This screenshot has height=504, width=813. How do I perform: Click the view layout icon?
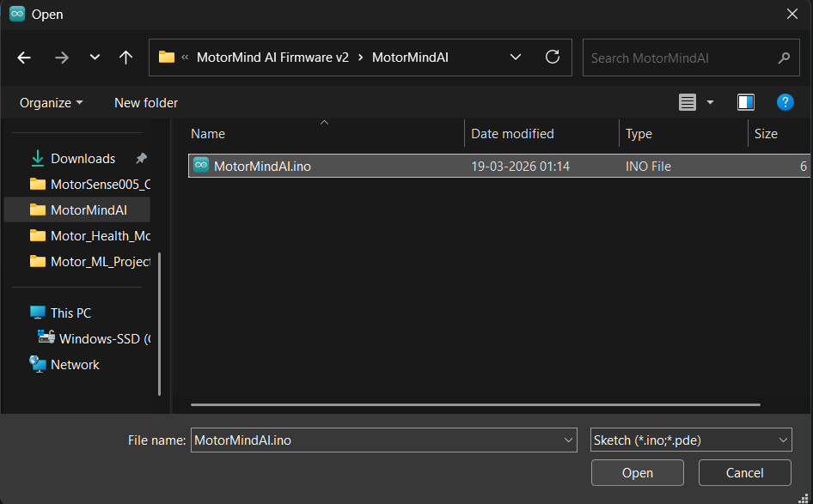688,102
